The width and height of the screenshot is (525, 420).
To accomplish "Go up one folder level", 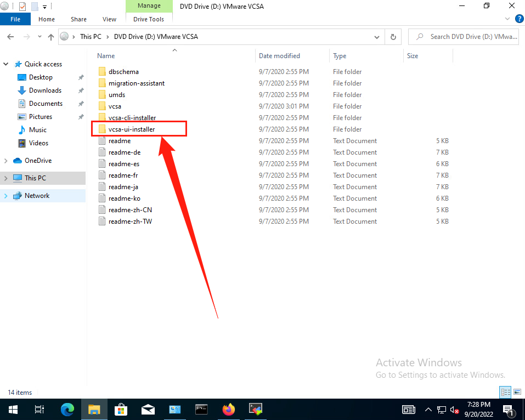I will [51, 37].
